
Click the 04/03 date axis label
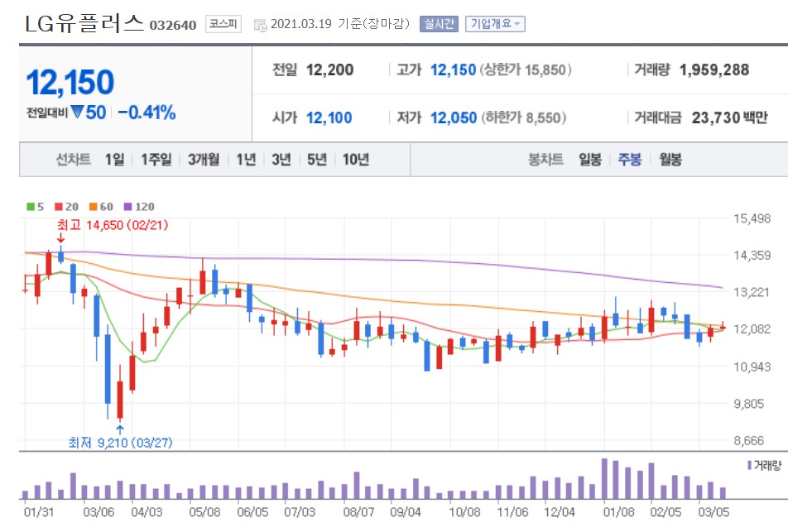(x=147, y=512)
